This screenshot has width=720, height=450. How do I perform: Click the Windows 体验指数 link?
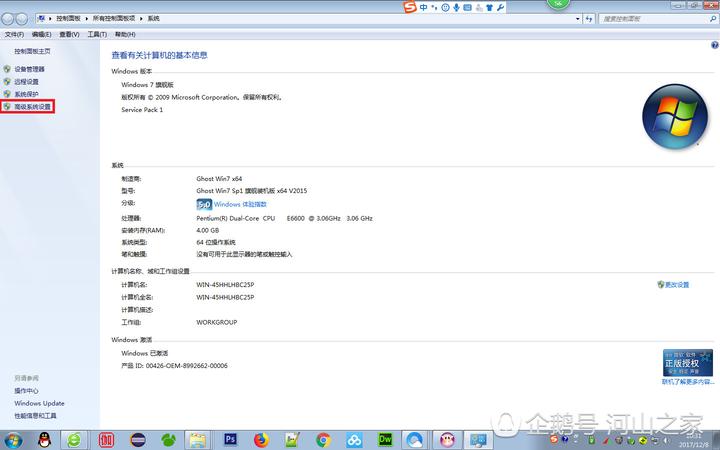pyautogui.click(x=240, y=204)
